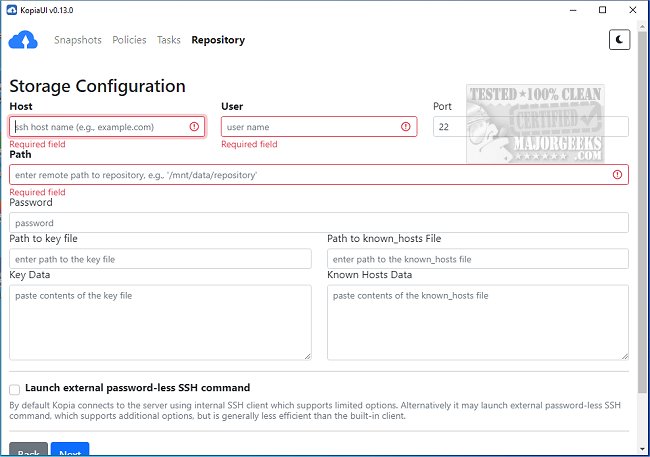Image resolution: width=650 pixels, height=457 pixels.
Task: Enable Launch external password-less SSH command
Action: click(15, 388)
